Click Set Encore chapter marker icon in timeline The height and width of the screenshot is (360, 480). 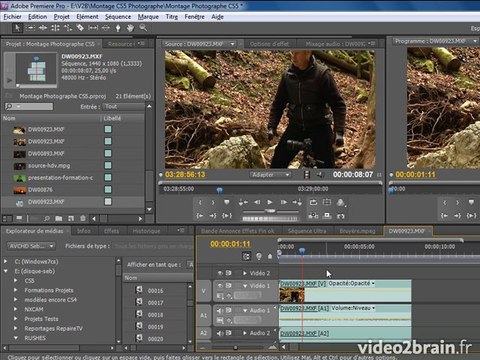click(259, 256)
